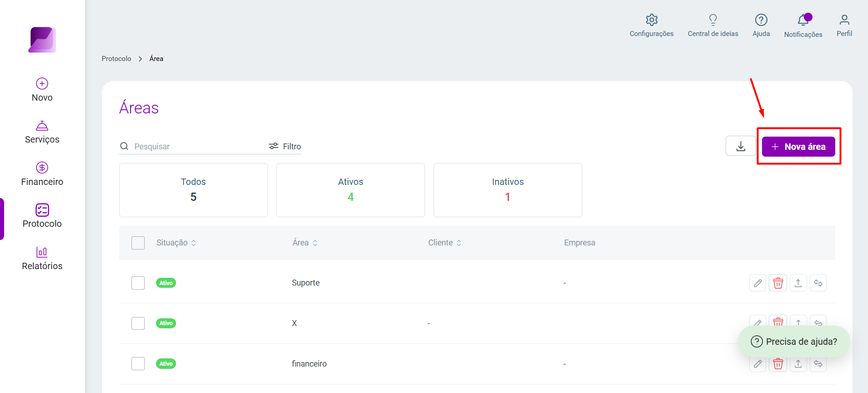Check the X row checkbox

click(x=138, y=323)
